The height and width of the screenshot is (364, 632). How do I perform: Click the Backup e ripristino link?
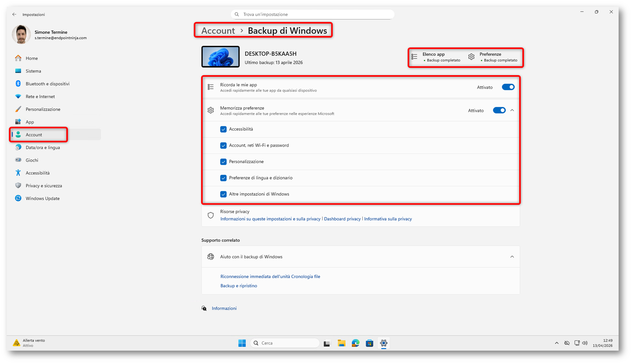[x=239, y=286]
